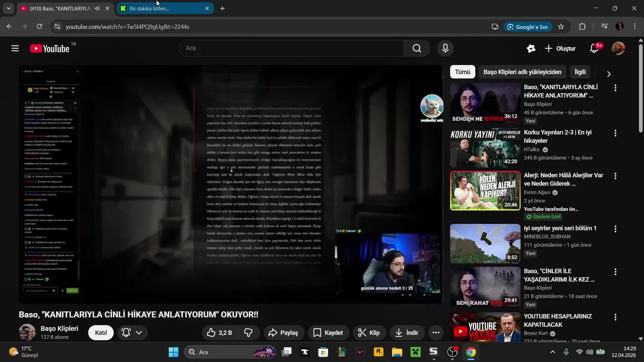Screen dimensions: 644x362
Task: Open options for iyi seyirler yeni seri video
Action: pyautogui.click(x=615, y=228)
